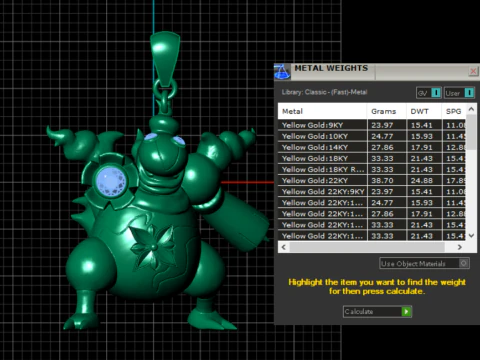The width and height of the screenshot is (480, 360).
Task: Select the flower engraving on the pendant belly
Action: (153, 246)
